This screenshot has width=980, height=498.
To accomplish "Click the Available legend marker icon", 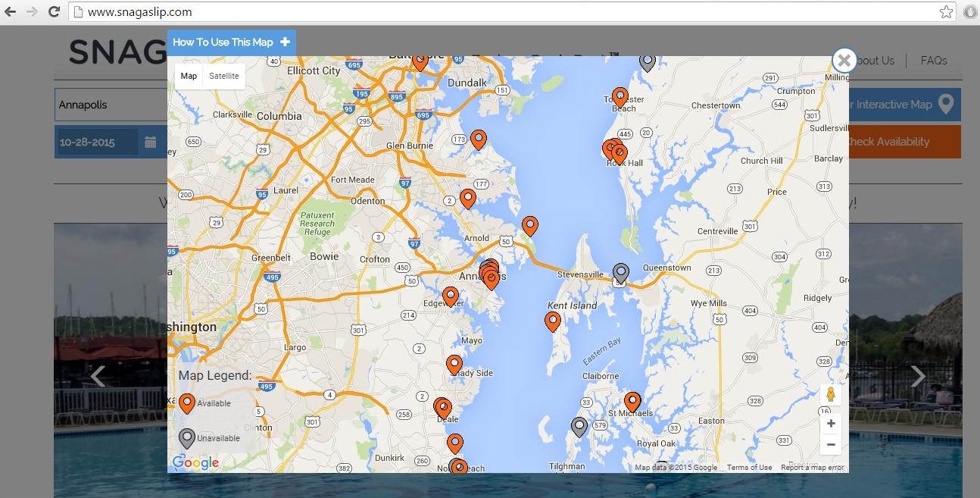I will point(186,403).
